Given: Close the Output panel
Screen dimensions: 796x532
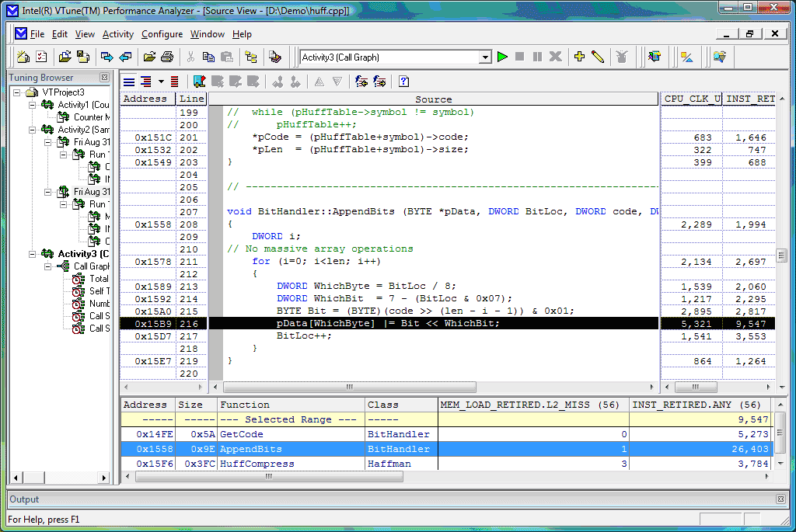Looking at the screenshot, I should 780,499.
